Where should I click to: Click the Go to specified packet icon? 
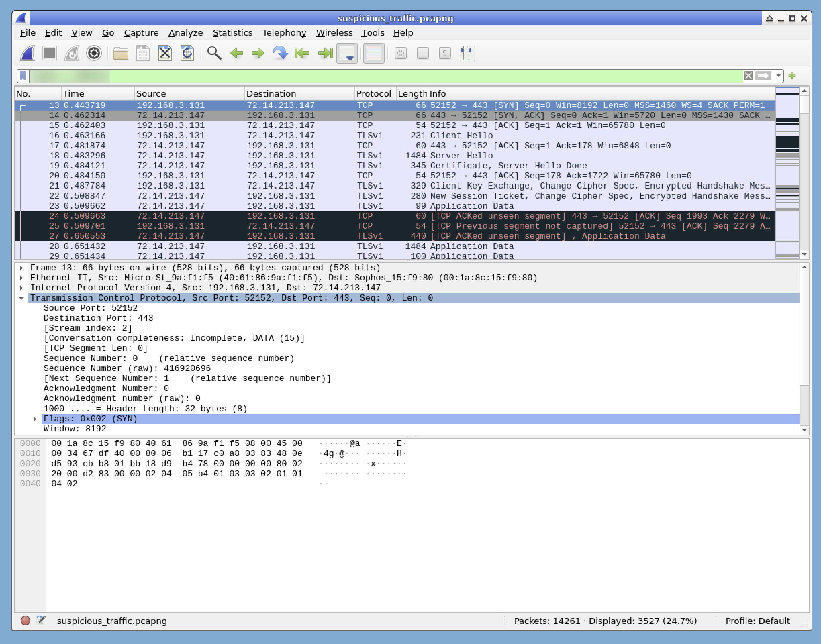coord(280,53)
